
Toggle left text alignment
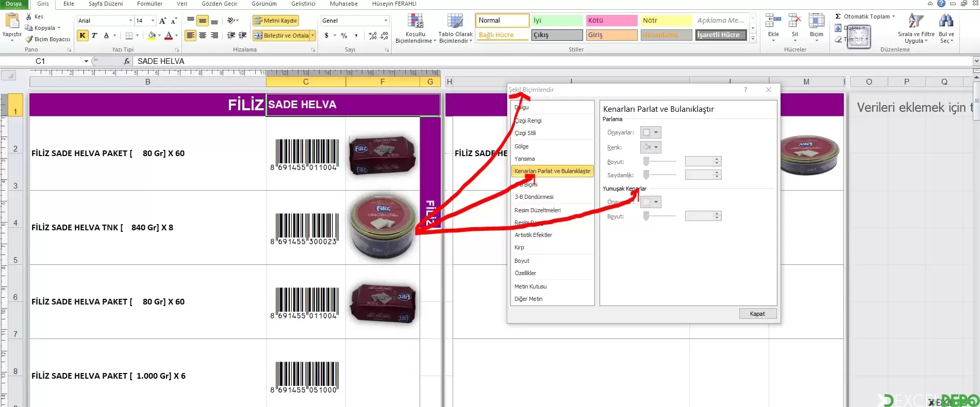point(191,36)
